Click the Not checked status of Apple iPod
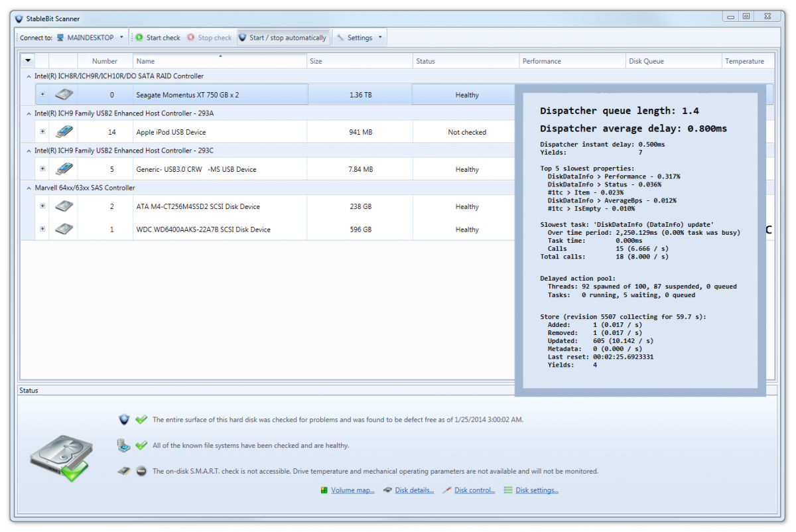796x532 pixels. [x=467, y=132]
